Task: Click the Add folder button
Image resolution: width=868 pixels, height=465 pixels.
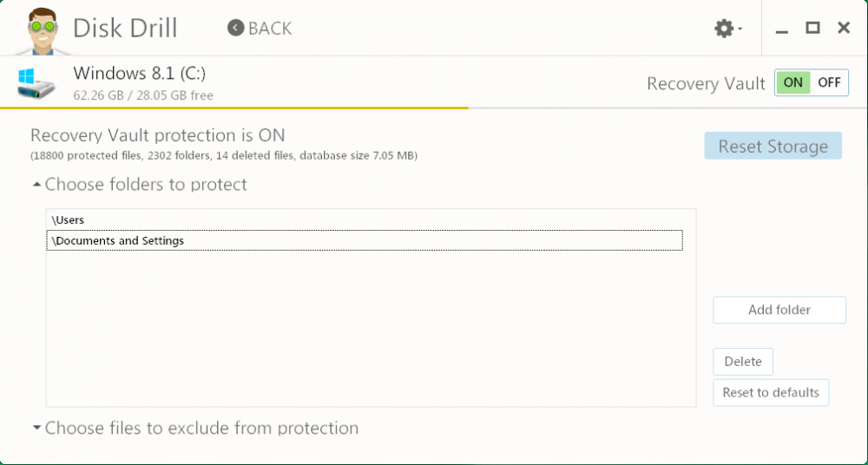Action: tap(779, 310)
